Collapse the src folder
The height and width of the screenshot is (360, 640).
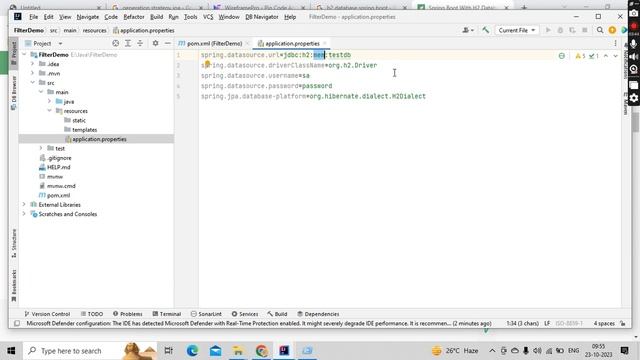(33, 82)
